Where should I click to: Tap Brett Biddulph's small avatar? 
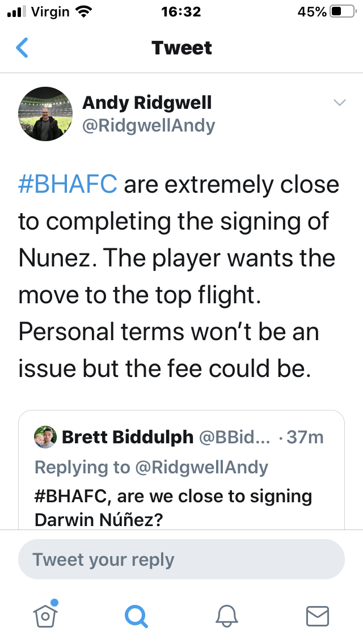click(45, 437)
